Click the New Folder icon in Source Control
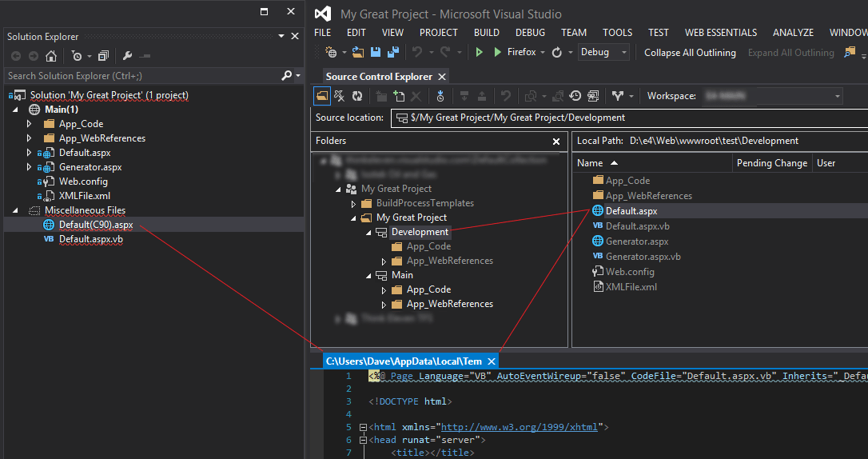Screen dimensions: 868x459 tap(381, 96)
